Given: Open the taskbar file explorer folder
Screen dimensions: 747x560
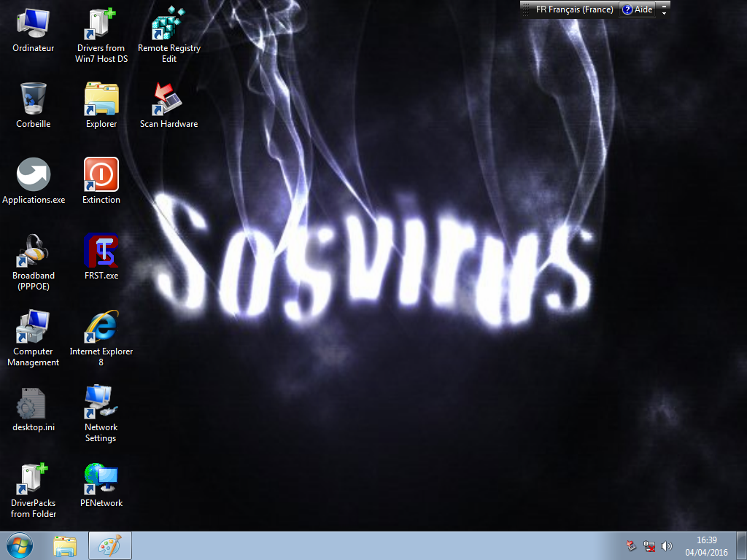Looking at the screenshot, I should pyautogui.click(x=65, y=546).
